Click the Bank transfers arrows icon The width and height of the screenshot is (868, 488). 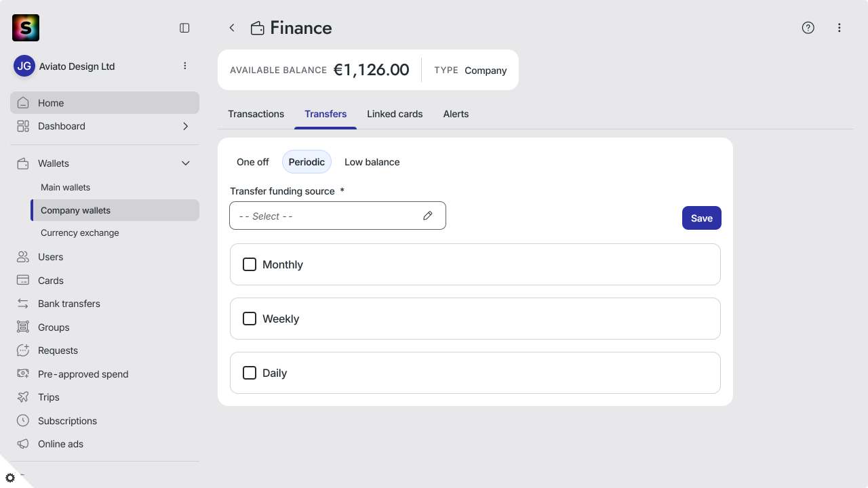23,304
